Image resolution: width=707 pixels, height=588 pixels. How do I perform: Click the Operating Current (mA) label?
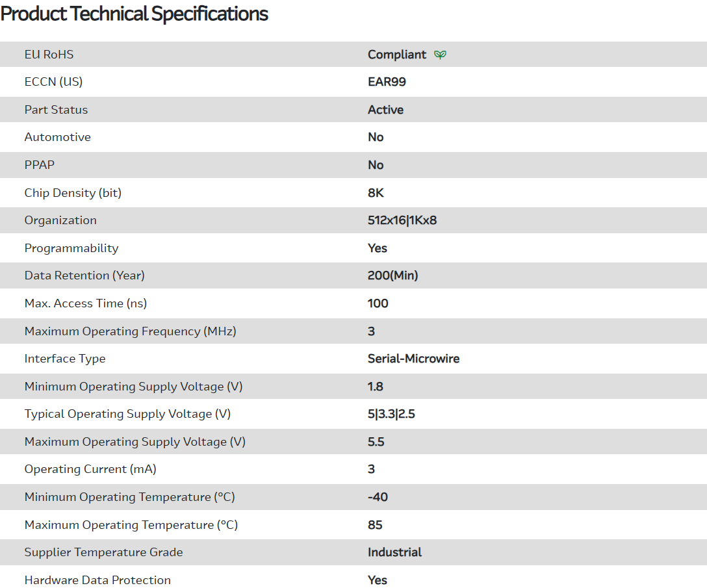coord(90,469)
